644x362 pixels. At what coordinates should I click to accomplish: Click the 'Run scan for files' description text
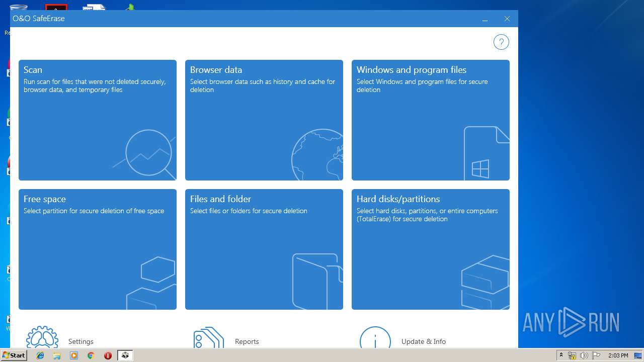pyautogui.click(x=95, y=85)
